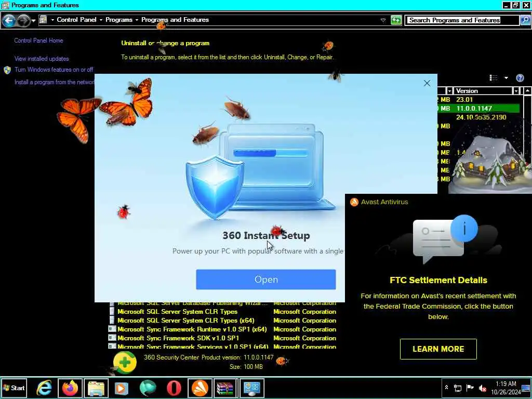Viewport: 532px width, 399px height.
Task: Click the blue shield graphic in 360 popup
Action: tap(215, 187)
